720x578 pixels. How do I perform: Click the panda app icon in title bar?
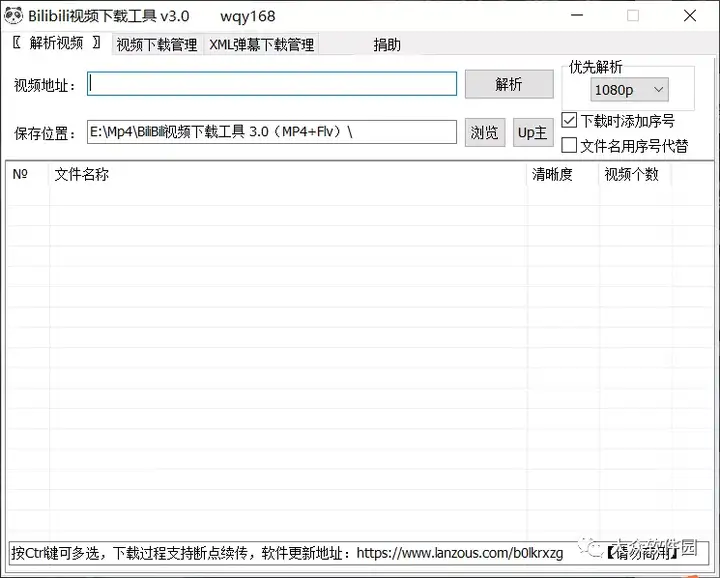(x=13, y=16)
